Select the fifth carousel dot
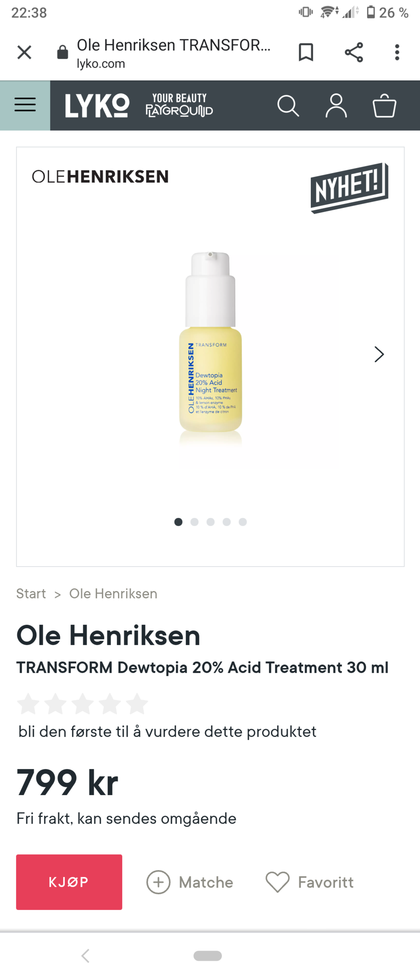The height and width of the screenshot is (980, 420). [x=242, y=522]
